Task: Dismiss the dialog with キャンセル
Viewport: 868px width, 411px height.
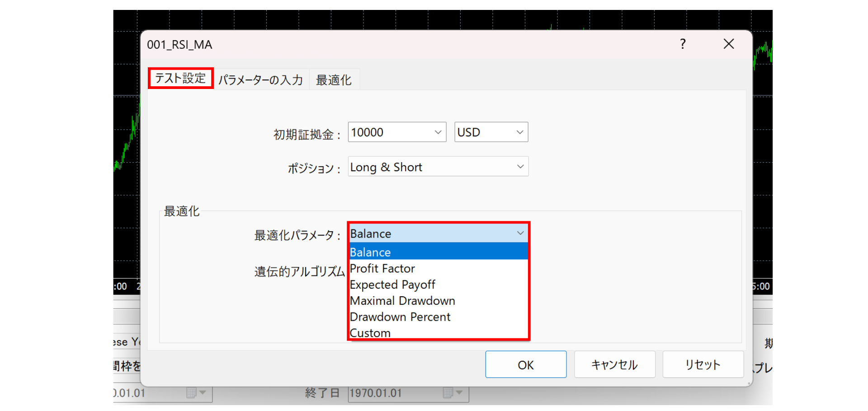Action: coord(614,364)
